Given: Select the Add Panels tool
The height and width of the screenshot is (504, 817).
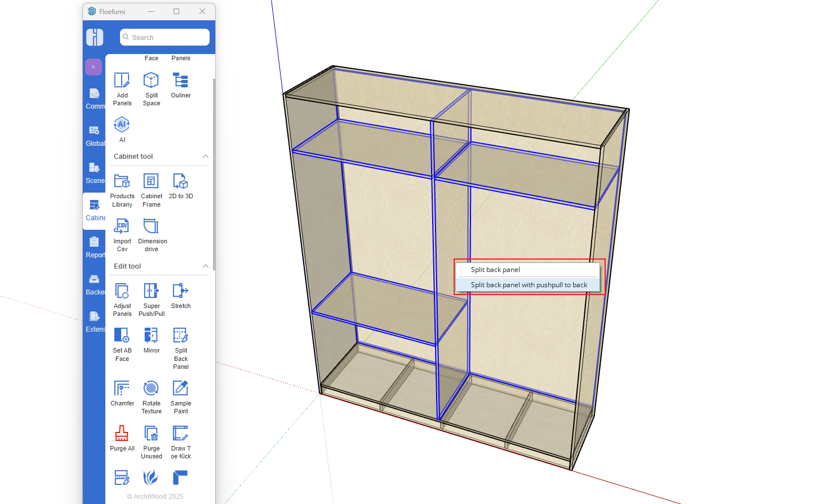Looking at the screenshot, I should [122, 88].
